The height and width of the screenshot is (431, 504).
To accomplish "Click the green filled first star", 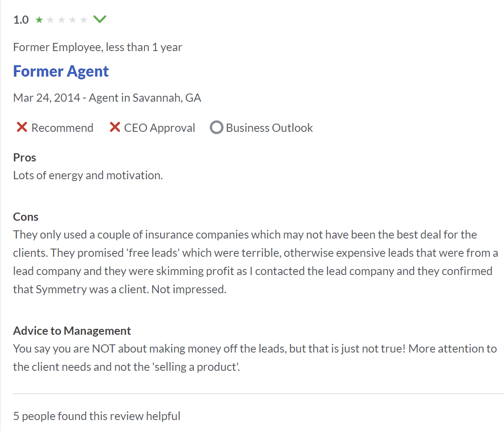I will [39, 20].
